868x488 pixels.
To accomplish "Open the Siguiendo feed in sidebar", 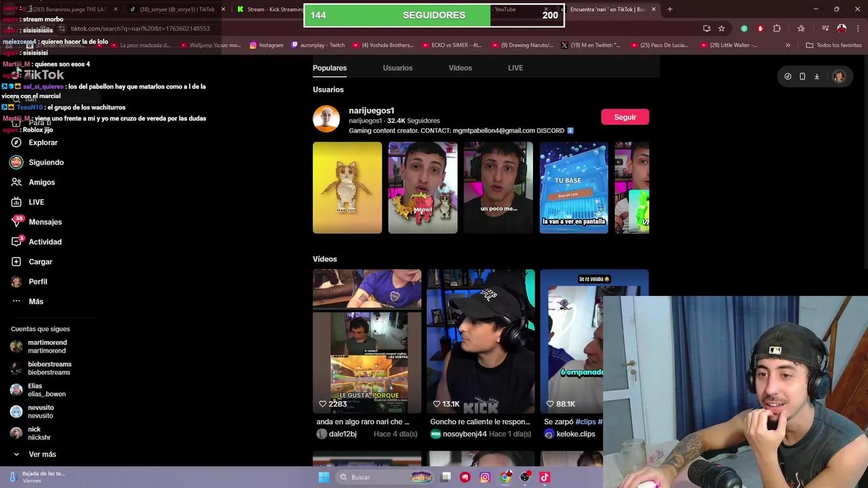I will pyautogui.click(x=37, y=163).
